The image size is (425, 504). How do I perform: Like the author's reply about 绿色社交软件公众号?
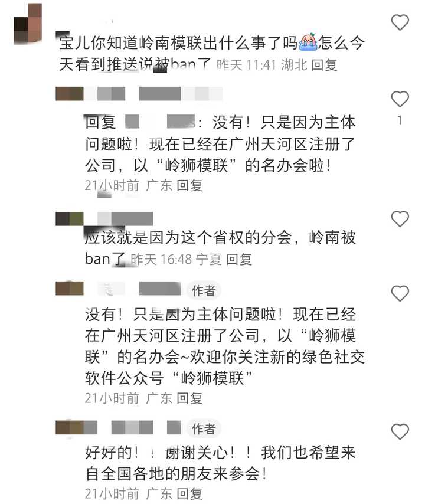400,293
